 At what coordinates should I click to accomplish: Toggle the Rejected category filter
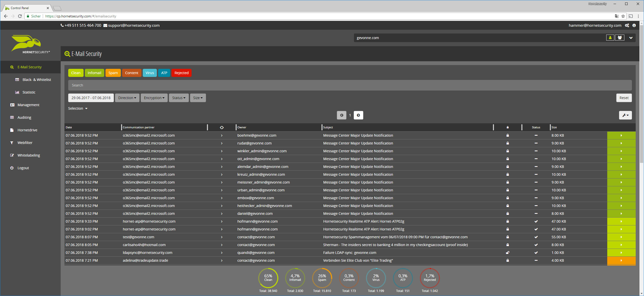(x=181, y=73)
